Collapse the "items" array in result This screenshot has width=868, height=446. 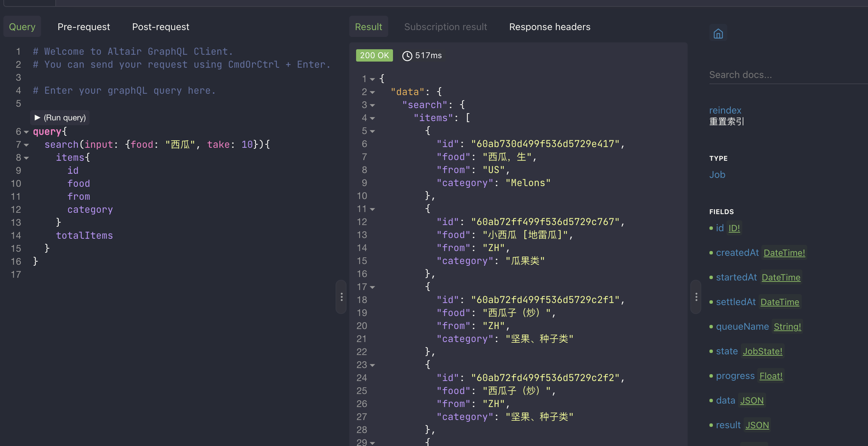(x=372, y=118)
